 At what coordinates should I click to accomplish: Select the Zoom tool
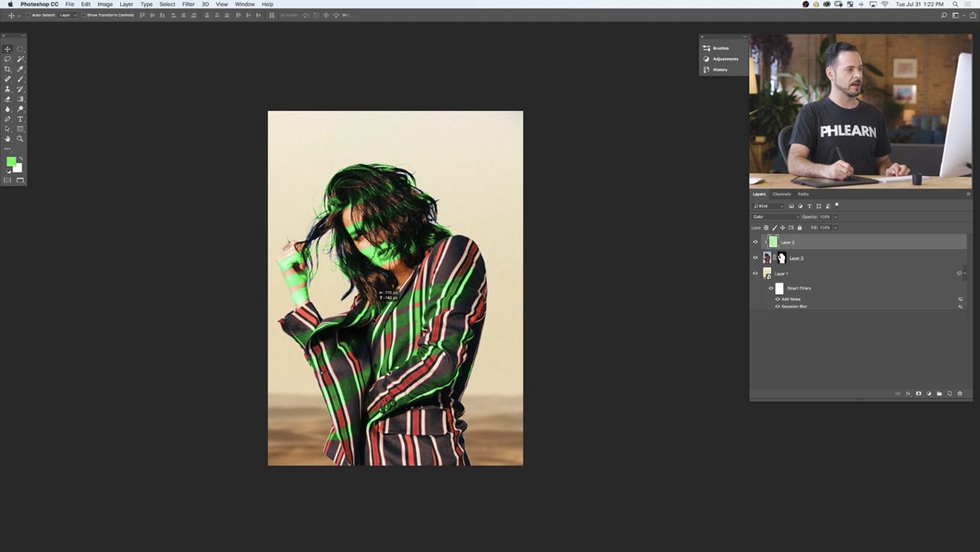(x=20, y=139)
